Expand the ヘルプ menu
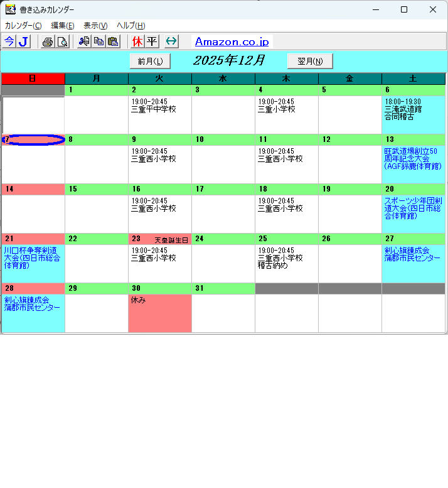Viewport: 448px width, 488px height. pyautogui.click(x=131, y=26)
